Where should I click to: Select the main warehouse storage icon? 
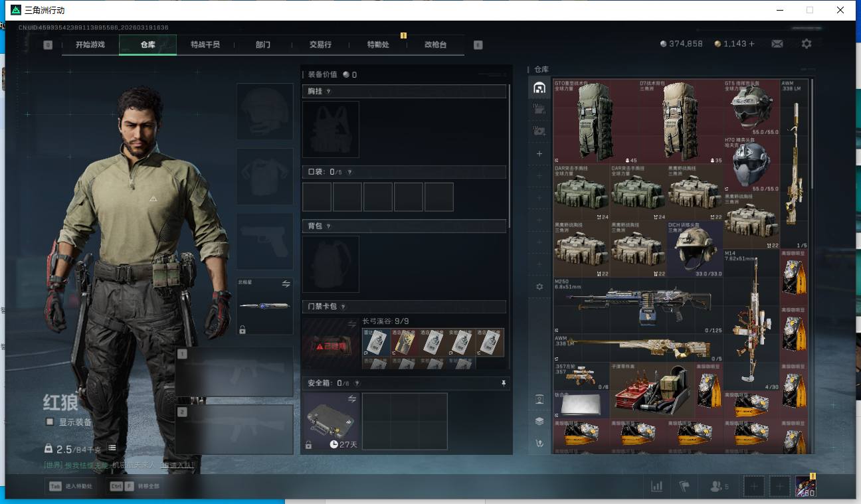pos(539,88)
